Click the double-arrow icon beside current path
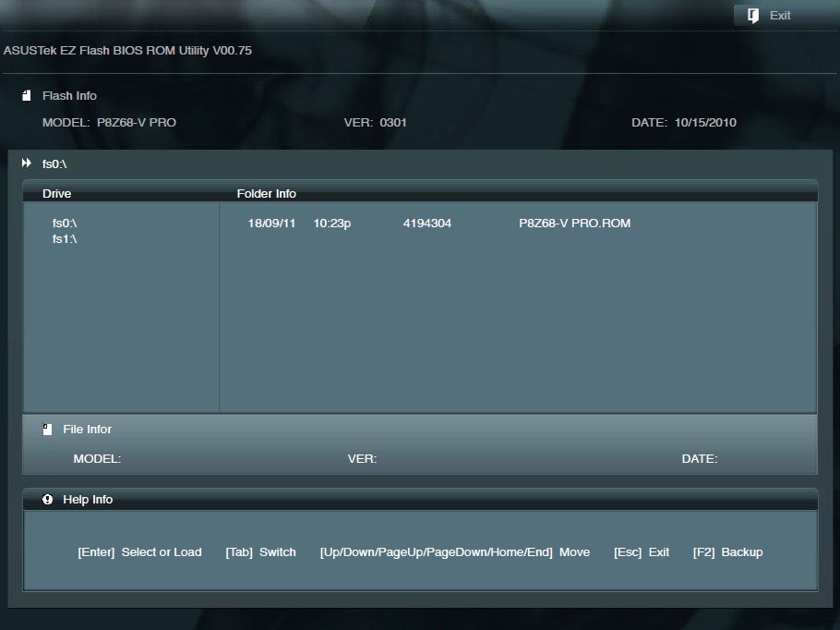840x630 pixels. (x=27, y=164)
